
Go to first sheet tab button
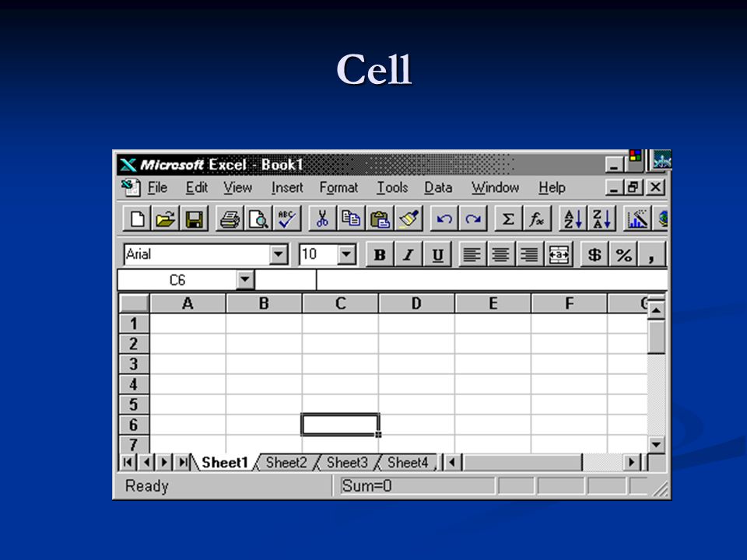127,462
